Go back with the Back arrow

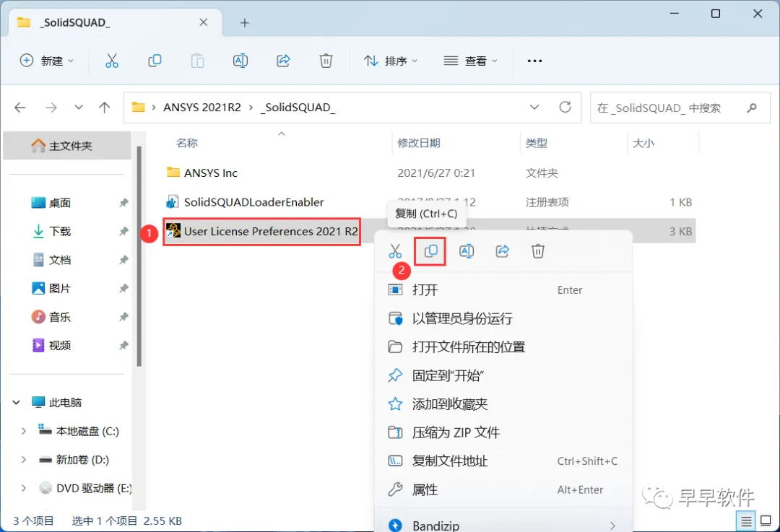tap(20, 108)
